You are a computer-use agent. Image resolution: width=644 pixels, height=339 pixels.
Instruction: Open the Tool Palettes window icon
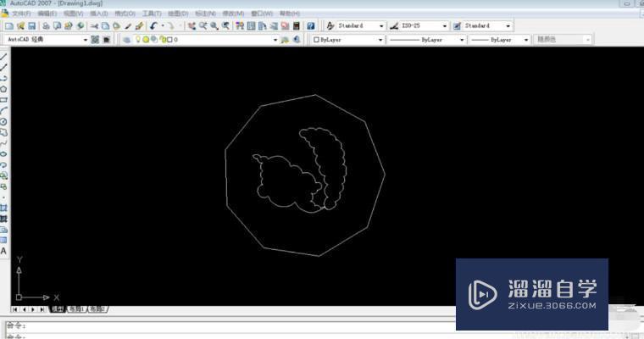(262, 26)
